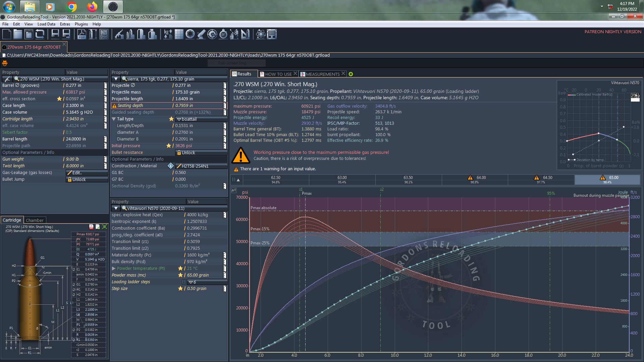Screen dimensions: 644x362
Task: Click the atom toolbar icon
Action: [x=261, y=34]
